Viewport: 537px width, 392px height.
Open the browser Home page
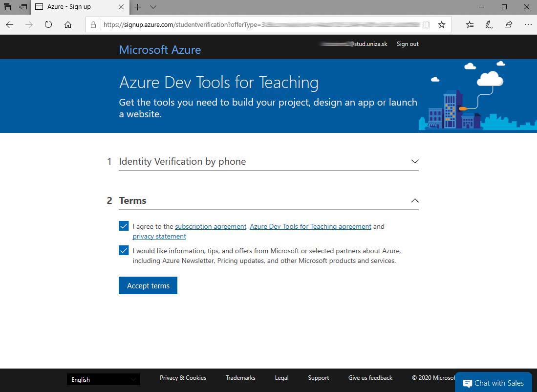point(68,24)
